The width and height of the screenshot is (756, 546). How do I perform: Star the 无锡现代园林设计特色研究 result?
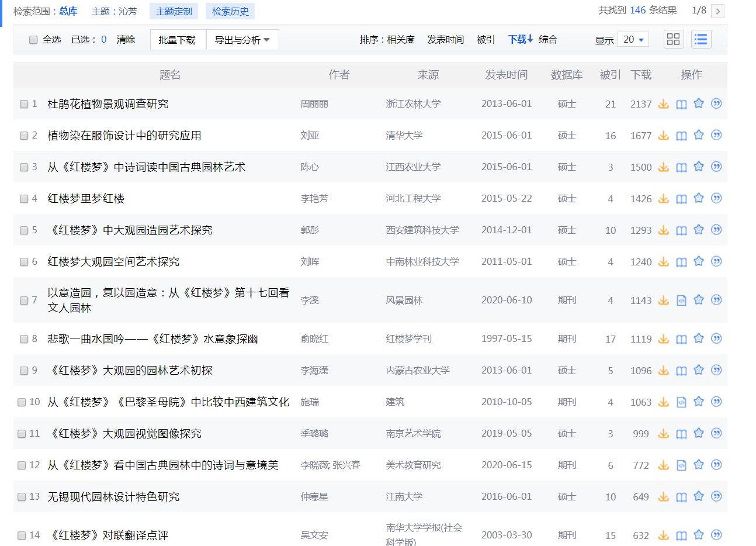tap(699, 496)
